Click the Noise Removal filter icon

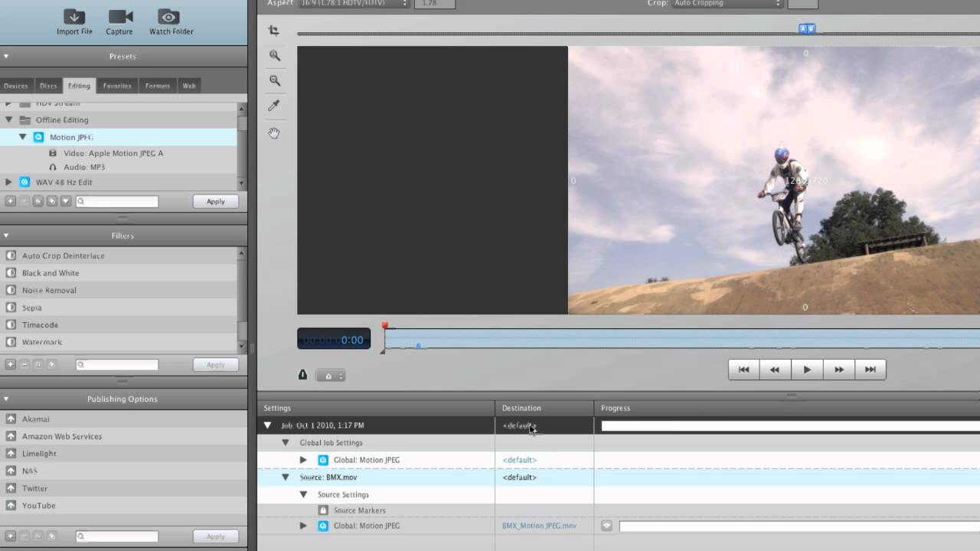pos(11,290)
